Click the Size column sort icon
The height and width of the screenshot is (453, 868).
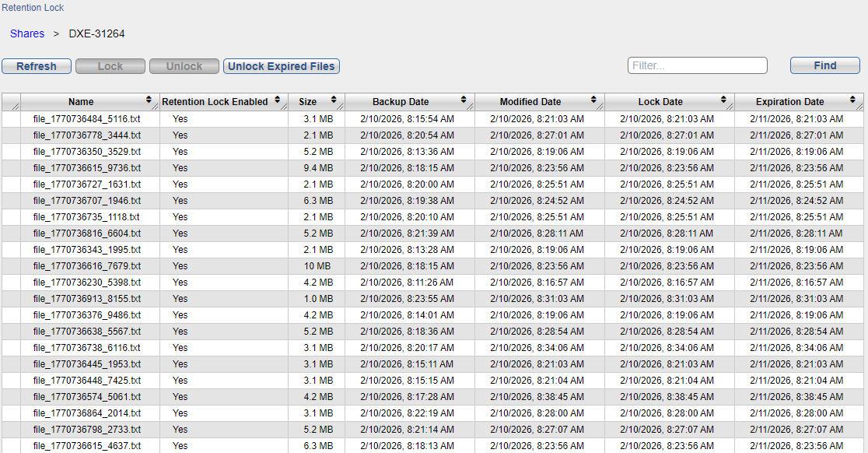tap(334, 101)
